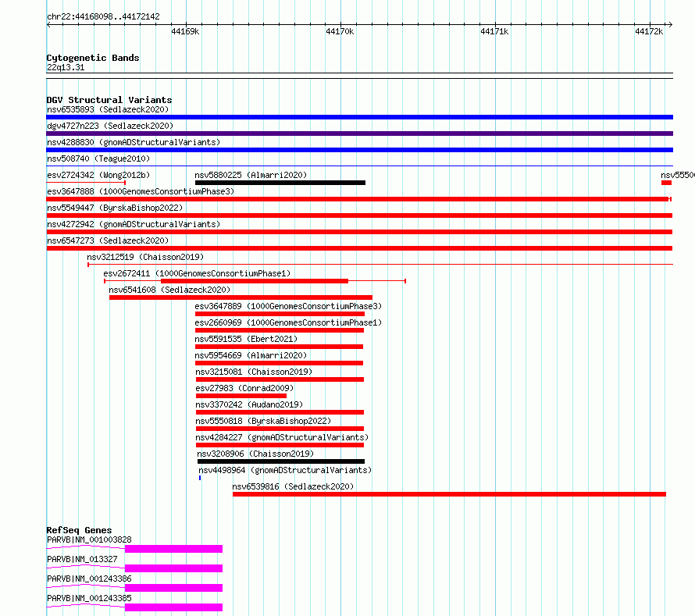This screenshot has height=616, width=695.
Task: Click nsv508740 (Teague2010) variant label
Action: (x=98, y=158)
